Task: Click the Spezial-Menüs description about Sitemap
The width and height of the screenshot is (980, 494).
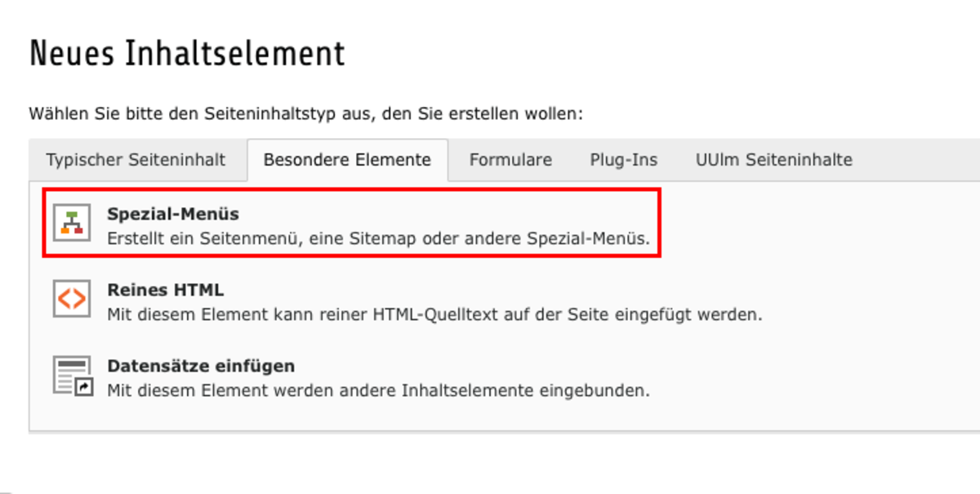Action: coord(378,239)
